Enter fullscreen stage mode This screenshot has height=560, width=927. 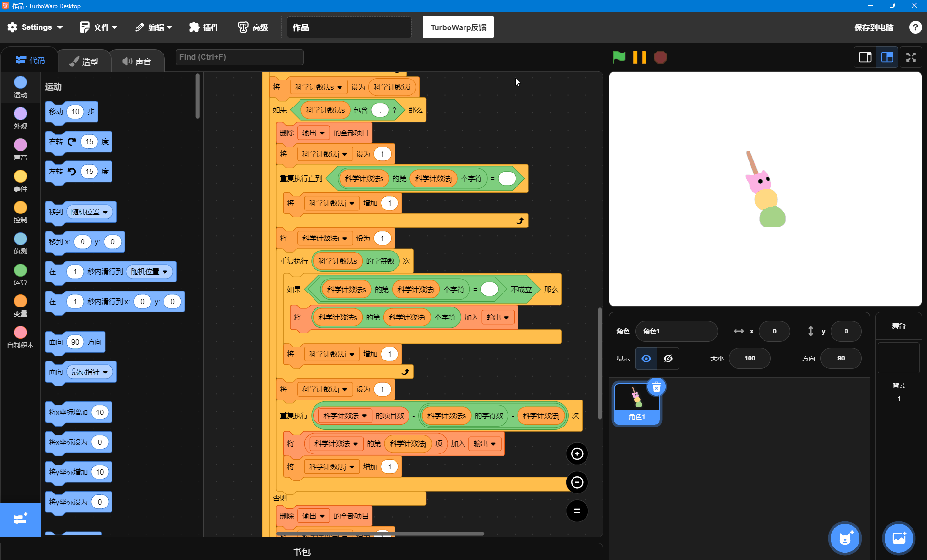coord(911,57)
